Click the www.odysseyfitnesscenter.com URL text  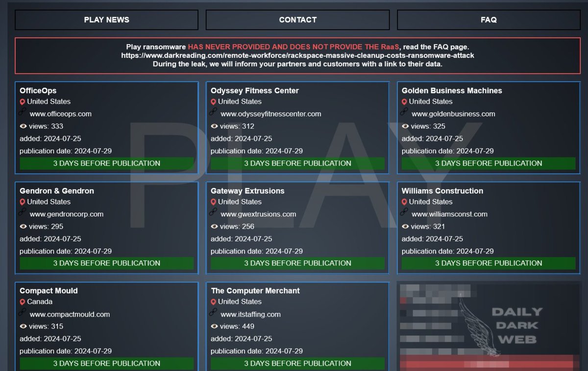271,114
